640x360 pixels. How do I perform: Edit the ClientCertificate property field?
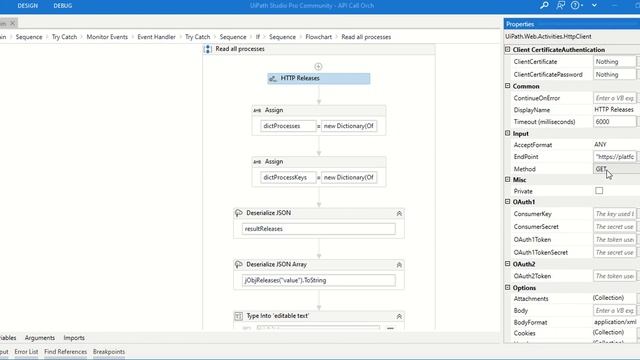pyautogui.click(x=614, y=62)
